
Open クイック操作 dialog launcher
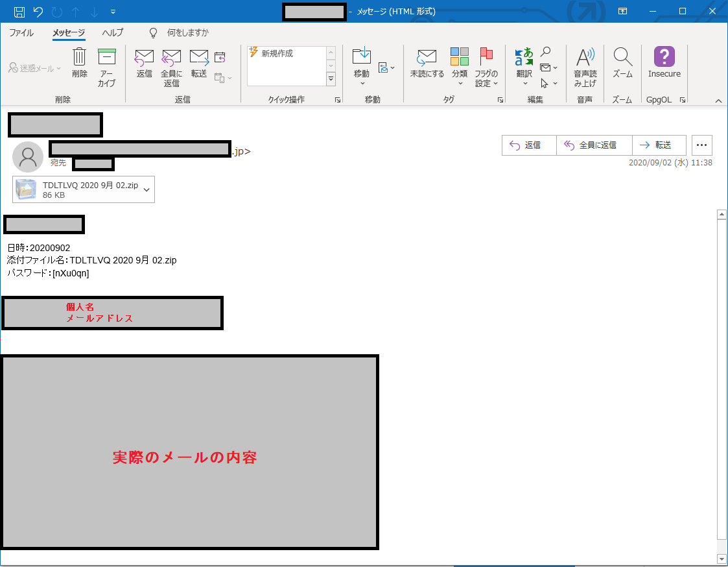pyautogui.click(x=338, y=100)
